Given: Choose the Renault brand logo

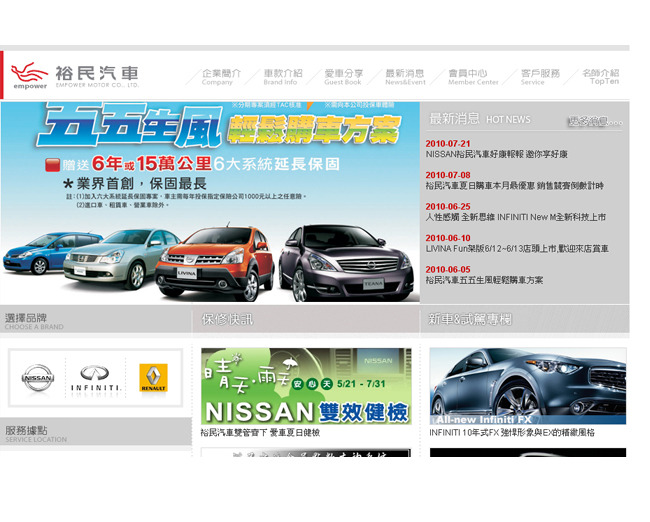Looking at the screenshot, I should click(153, 377).
